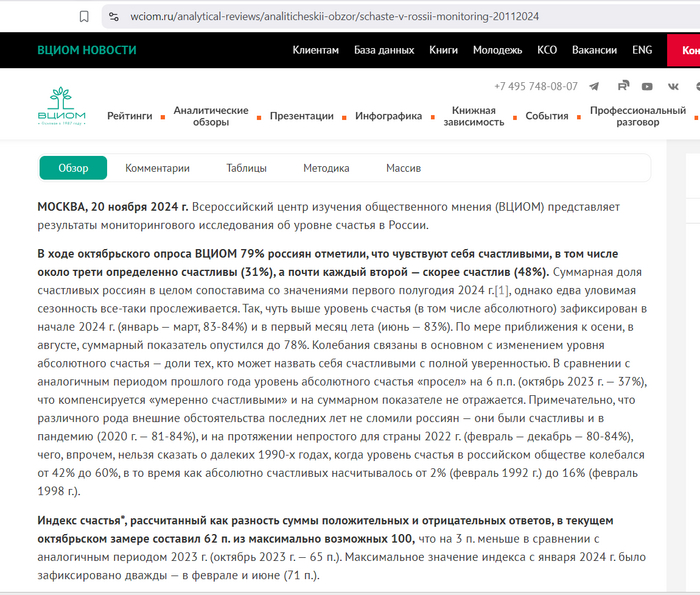The width and height of the screenshot is (700, 595).
Task: Click the VCIOM tree logo
Action: 62,106
